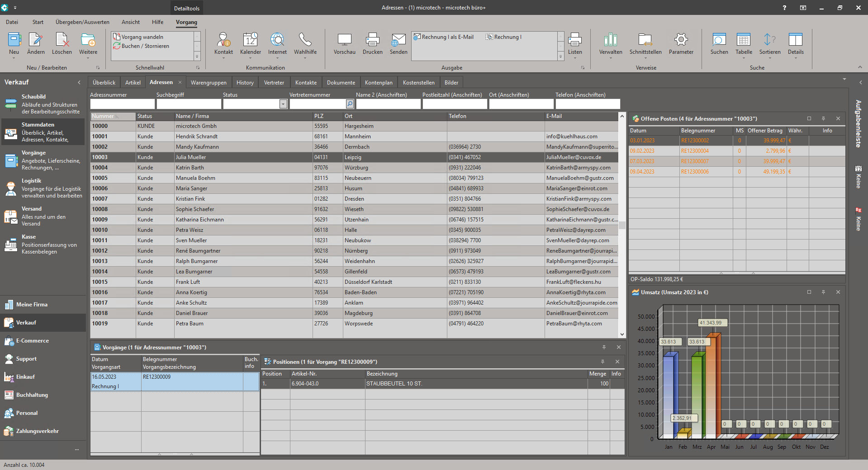Switch to the Warengruppen tab

(x=208, y=82)
